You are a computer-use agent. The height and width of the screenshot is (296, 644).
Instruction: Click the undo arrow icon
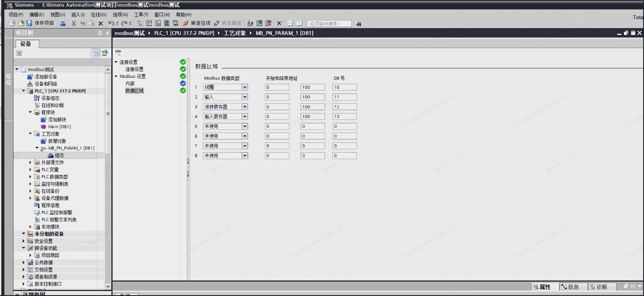[x=111, y=23]
